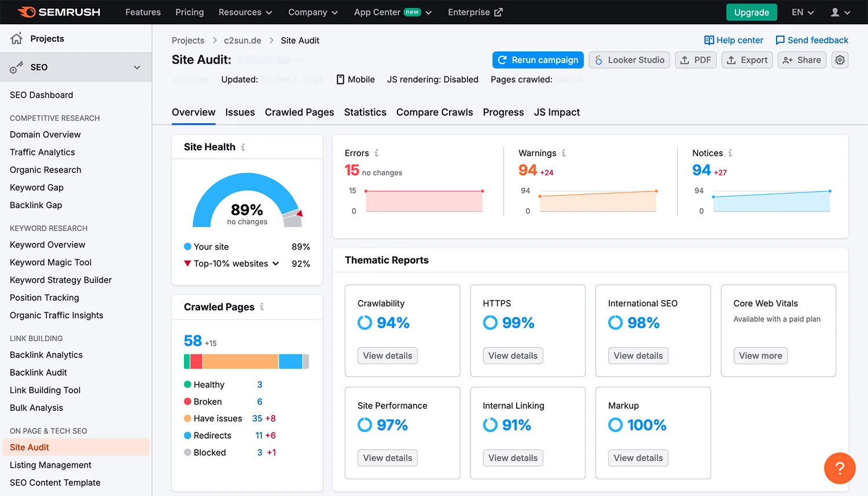The height and width of the screenshot is (496, 868).
Task: Open the Progress tab
Action: [503, 112]
